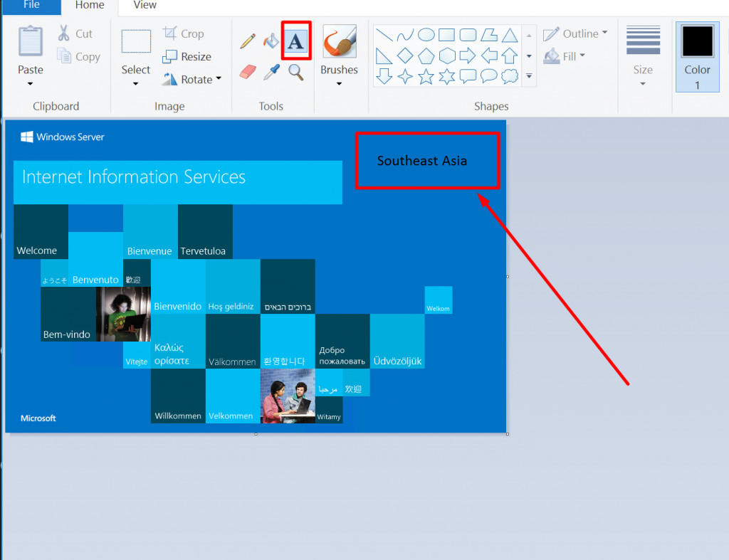Choose the Rounded rectangle shape
Image resolution: width=729 pixels, height=560 pixels.
coord(468,35)
